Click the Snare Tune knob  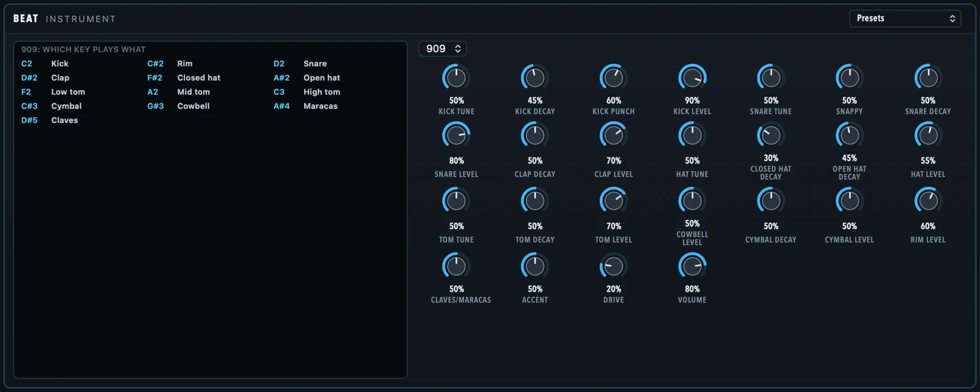[x=771, y=78]
